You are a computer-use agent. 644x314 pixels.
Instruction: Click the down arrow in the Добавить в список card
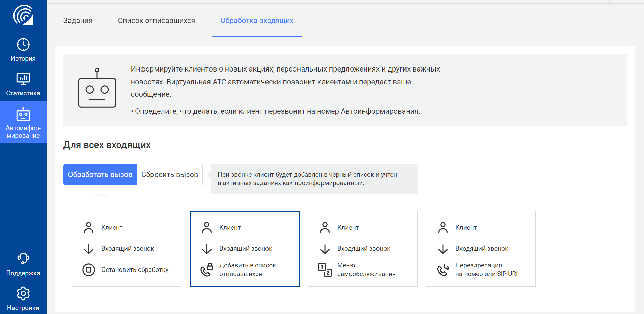207,249
